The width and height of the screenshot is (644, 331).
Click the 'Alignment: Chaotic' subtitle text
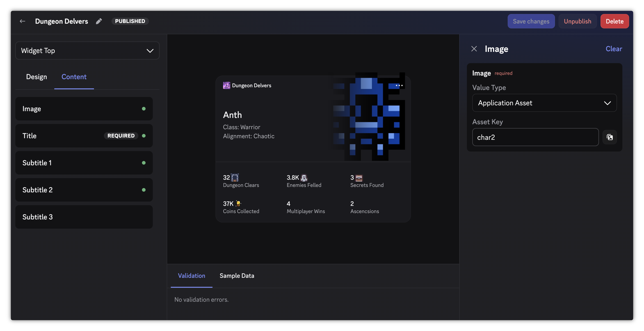(x=249, y=136)
